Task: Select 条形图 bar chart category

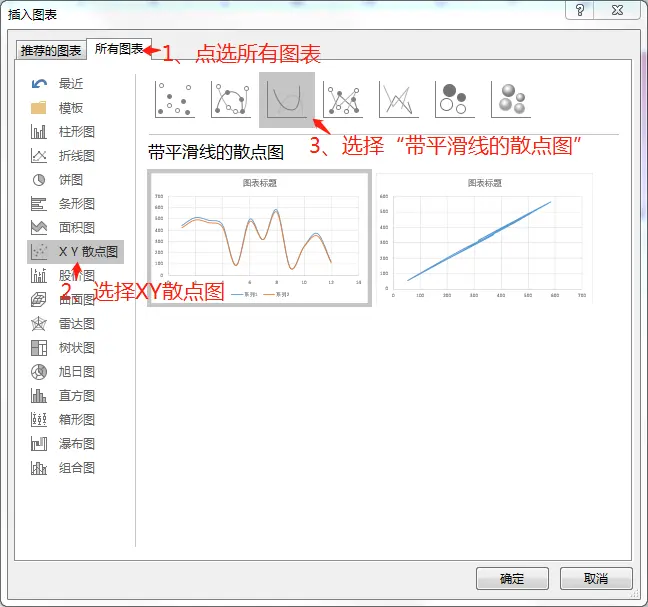Action: coord(63,204)
